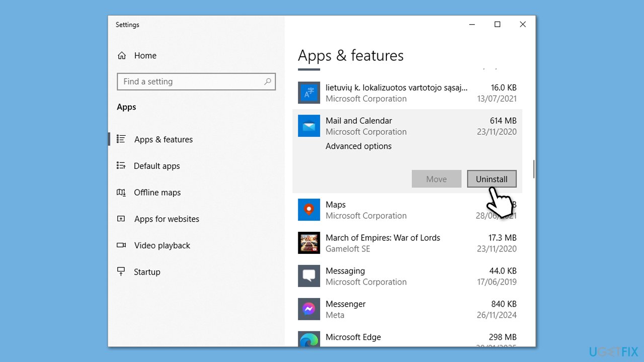Minimize the Settings window
Image resolution: width=644 pixels, height=362 pixels.
pos(472,24)
